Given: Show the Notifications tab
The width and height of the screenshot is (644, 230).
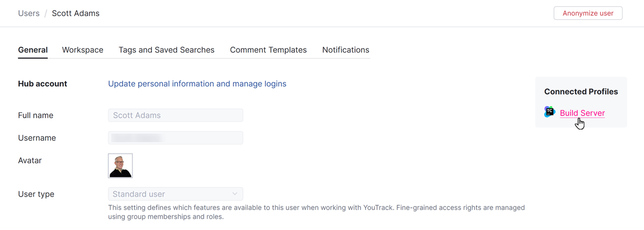Looking at the screenshot, I should [x=345, y=50].
